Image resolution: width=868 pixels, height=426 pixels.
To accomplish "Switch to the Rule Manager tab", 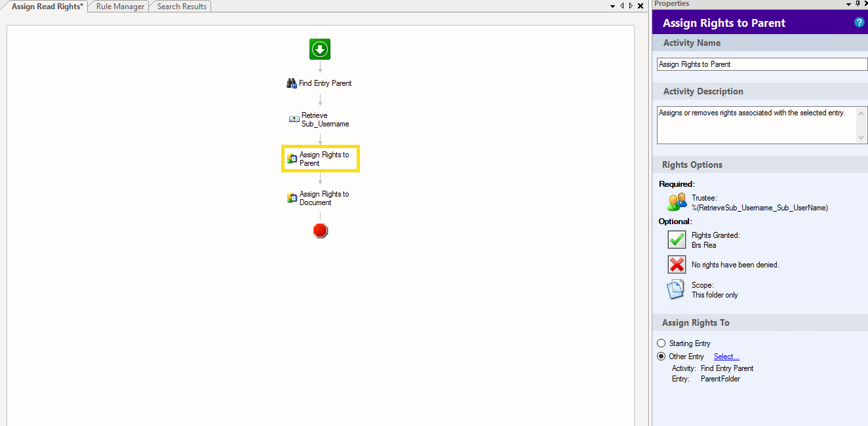I will click(120, 6).
